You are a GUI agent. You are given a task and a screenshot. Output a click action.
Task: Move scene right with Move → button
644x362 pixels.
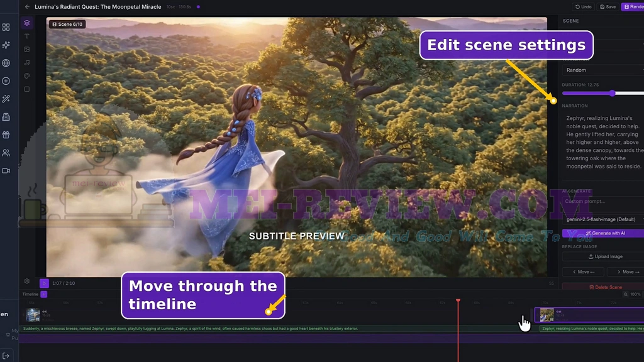coord(626,271)
